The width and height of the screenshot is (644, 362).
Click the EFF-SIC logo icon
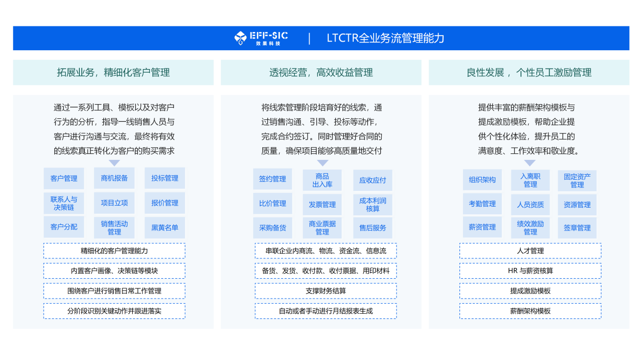click(x=240, y=38)
